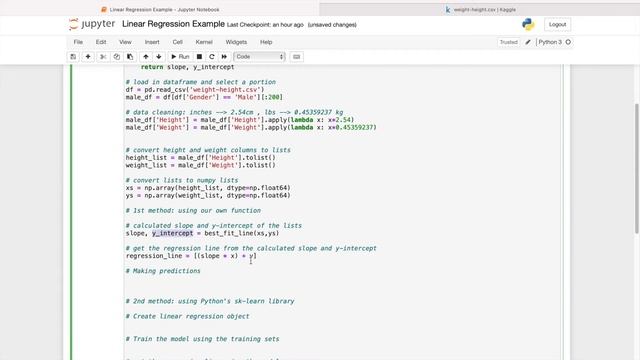The width and height of the screenshot is (640, 360).
Task: Open the Edit menu
Action: 101,42
